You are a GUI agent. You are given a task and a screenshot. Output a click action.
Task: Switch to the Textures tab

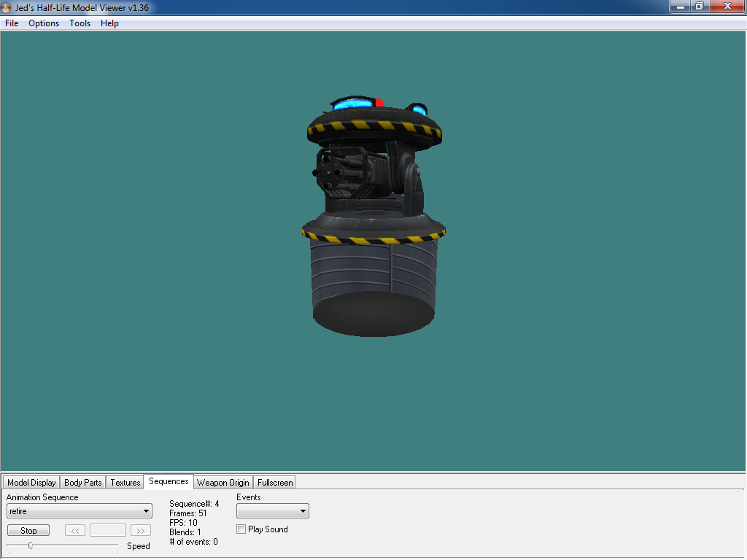125,483
